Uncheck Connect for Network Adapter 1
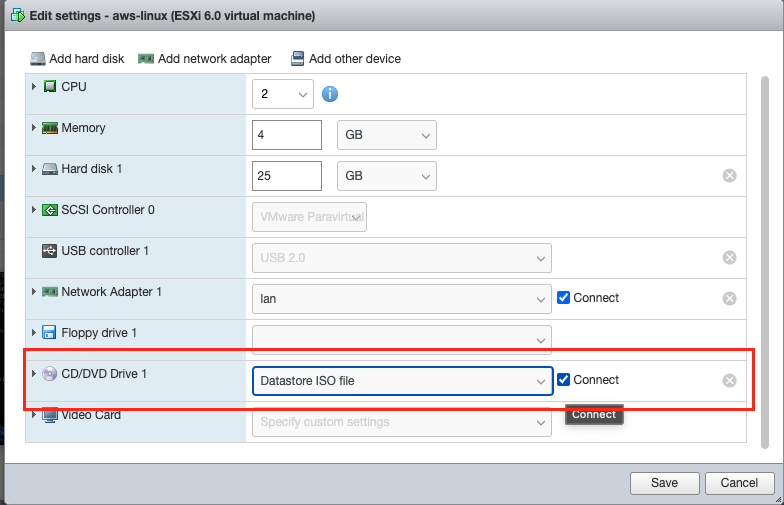Viewport: 784px width, 505px height. click(x=564, y=298)
